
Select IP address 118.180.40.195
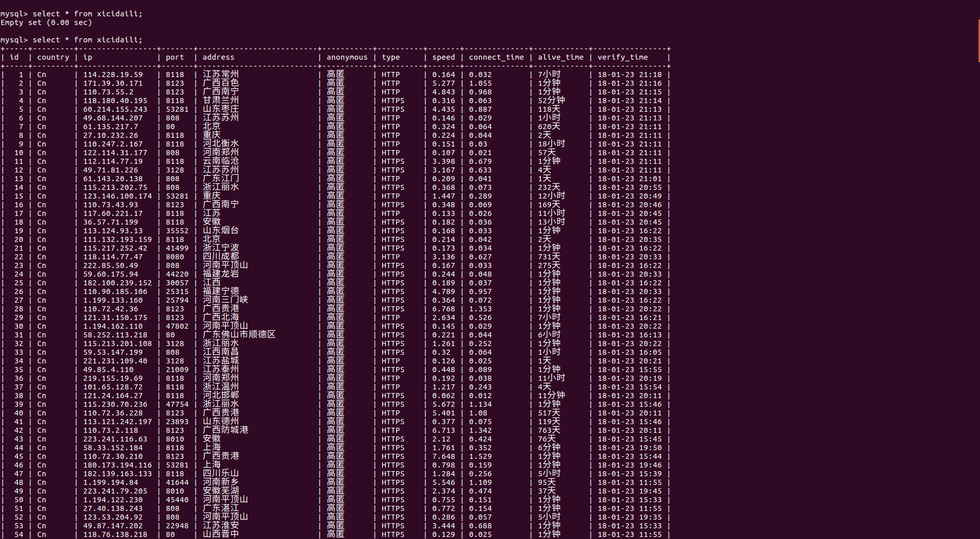coord(115,101)
